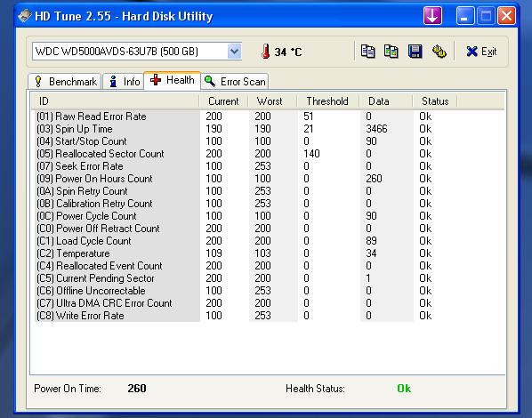The width and height of the screenshot is (532, 418).
Task: Select the Reallocated Sector Count row
Action: point(267,154)
